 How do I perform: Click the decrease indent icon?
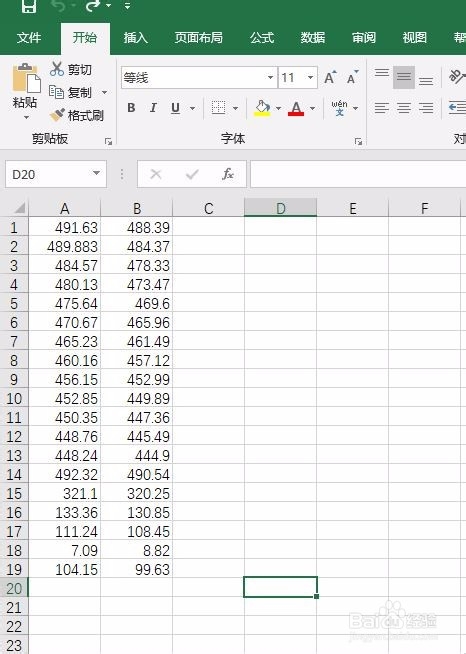click(457, 108)
